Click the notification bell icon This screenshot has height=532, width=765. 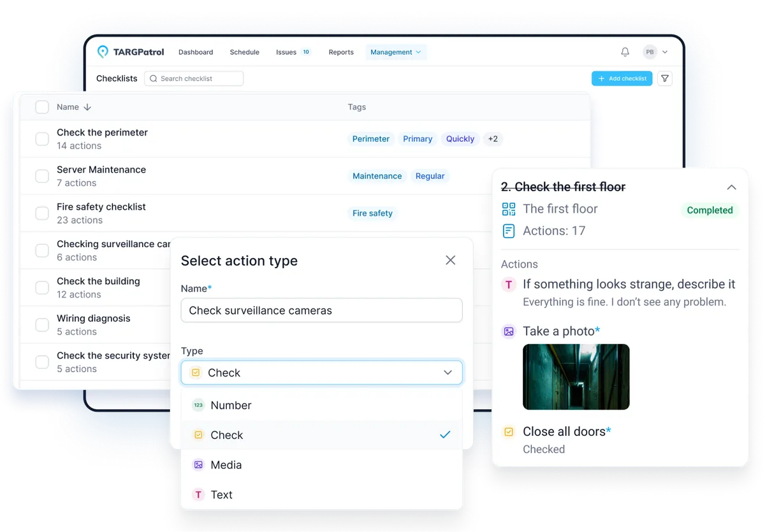click(x=625, y=52)
